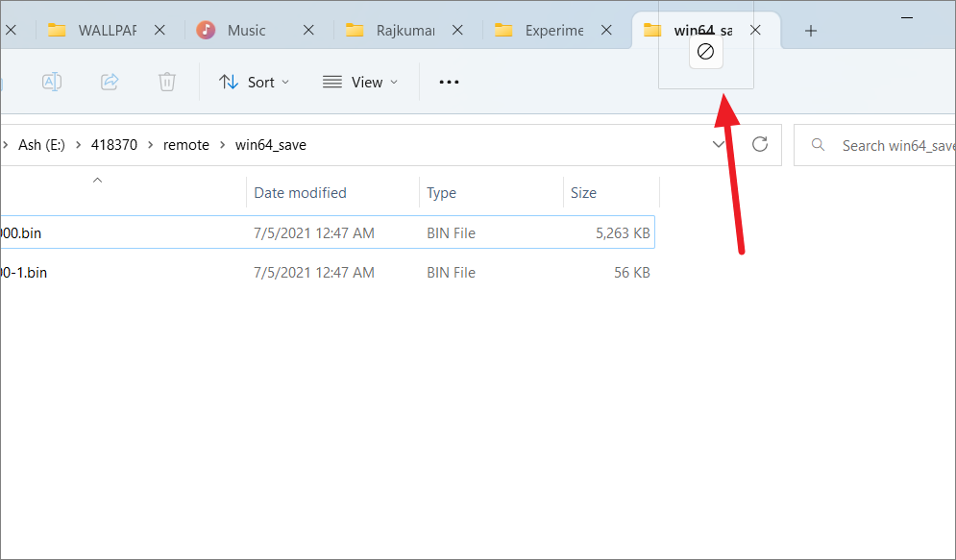This screenshot has height=560, width=956.
Task: Click the WALLPAPER tab folder icon
Action: [x=57, y=30]
